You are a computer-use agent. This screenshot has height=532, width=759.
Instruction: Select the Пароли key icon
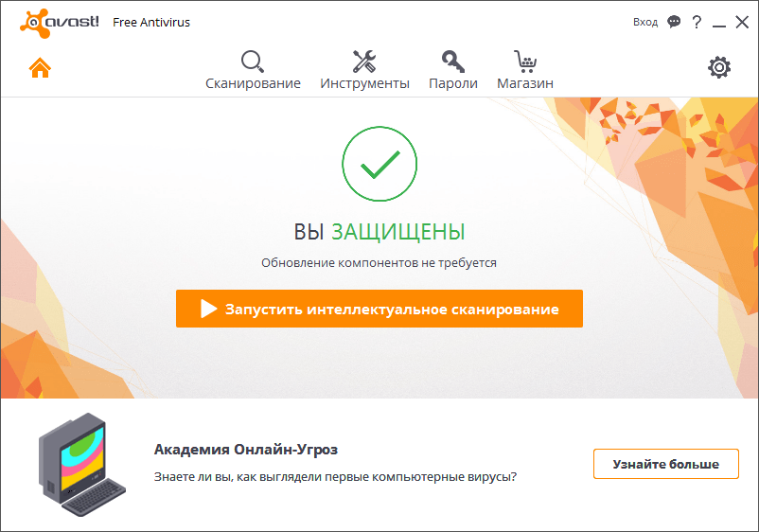tap(452, 62)
